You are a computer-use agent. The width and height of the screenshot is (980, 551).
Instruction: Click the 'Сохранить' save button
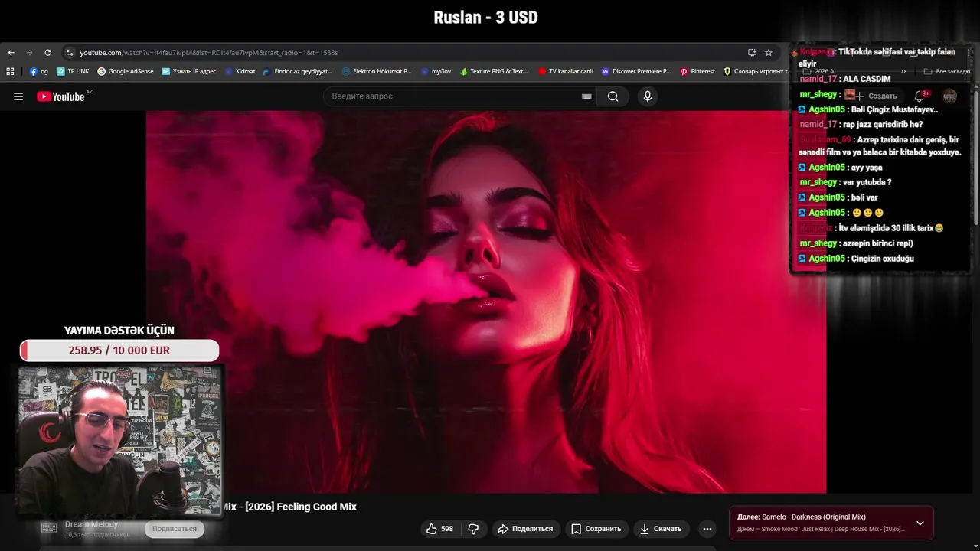coord(596,529)
